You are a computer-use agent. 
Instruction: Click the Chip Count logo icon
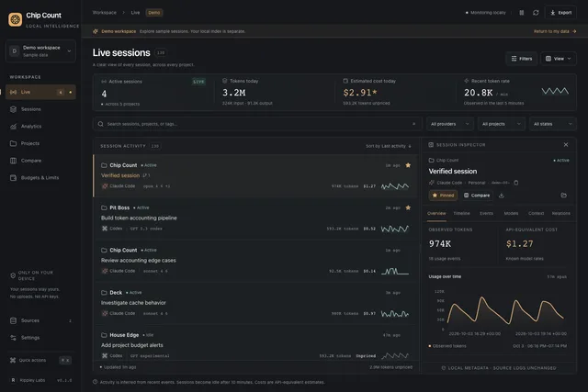(16, 19)
